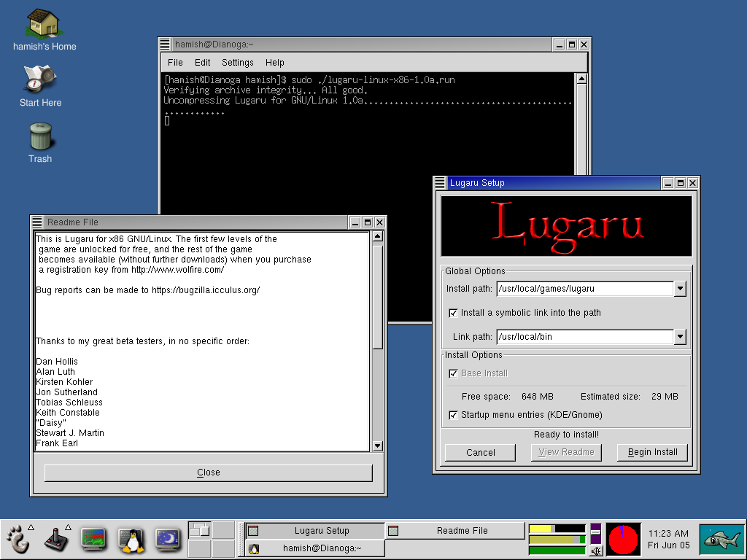Click the name Dan Hollis in readme
Image resolution: width=747 pixels, height=560 pixels.
pos(57,362)
